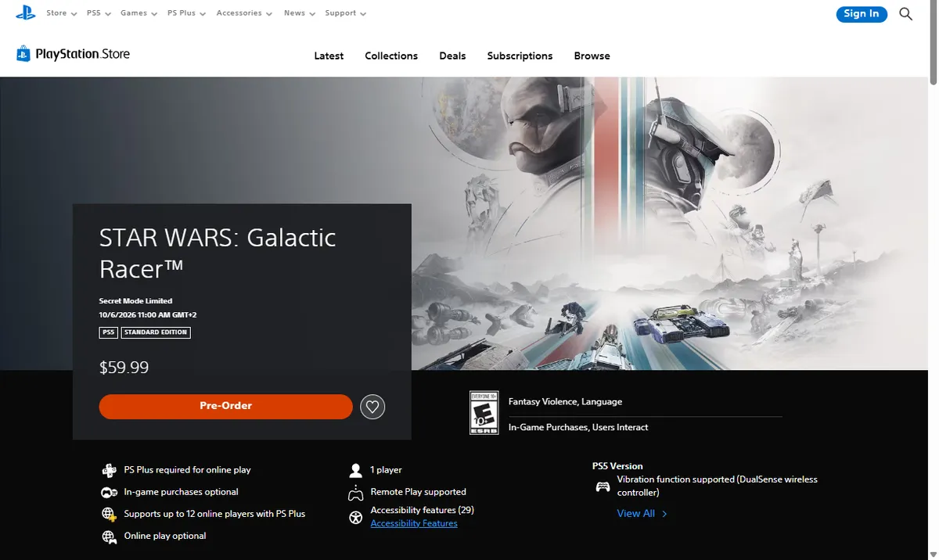Viewport: 939px width, 560px height.
Task: Click the 1 player person icon
Action: pos(356,470)
